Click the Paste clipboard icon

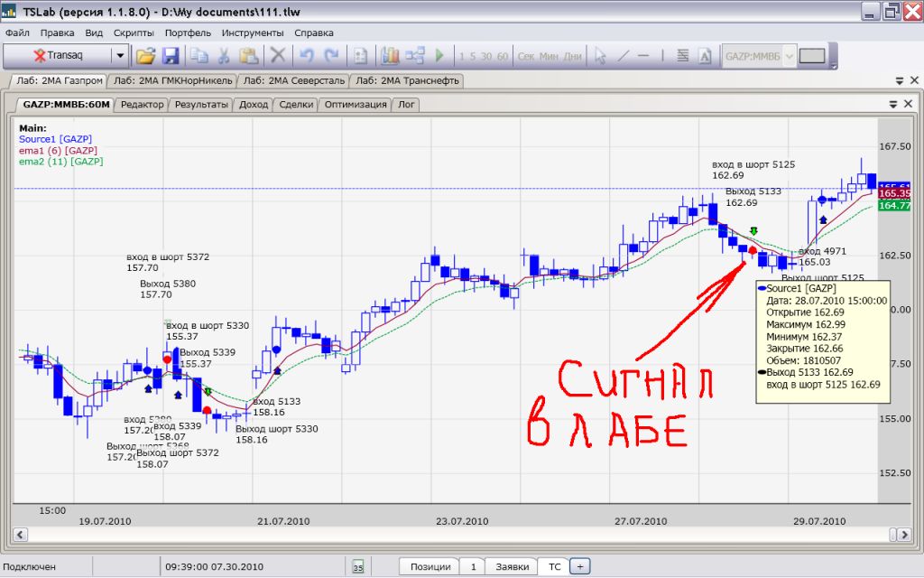coord(249,56)
